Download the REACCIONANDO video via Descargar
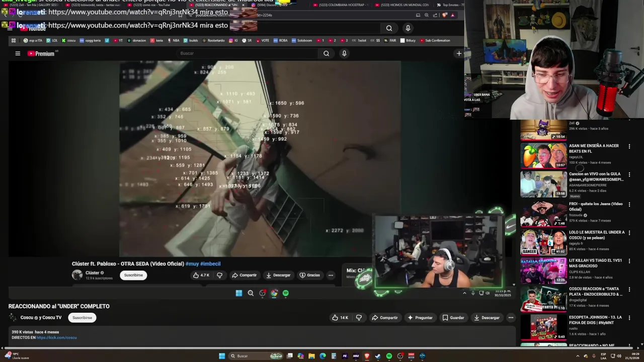Viewport: 644px width, 362px height. [486, 318]
